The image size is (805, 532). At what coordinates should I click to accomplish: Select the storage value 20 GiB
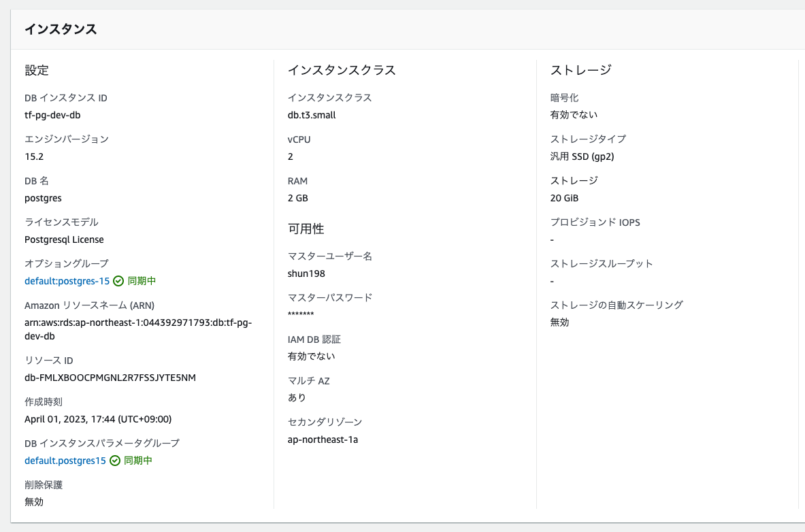click(x=566, y=198)
